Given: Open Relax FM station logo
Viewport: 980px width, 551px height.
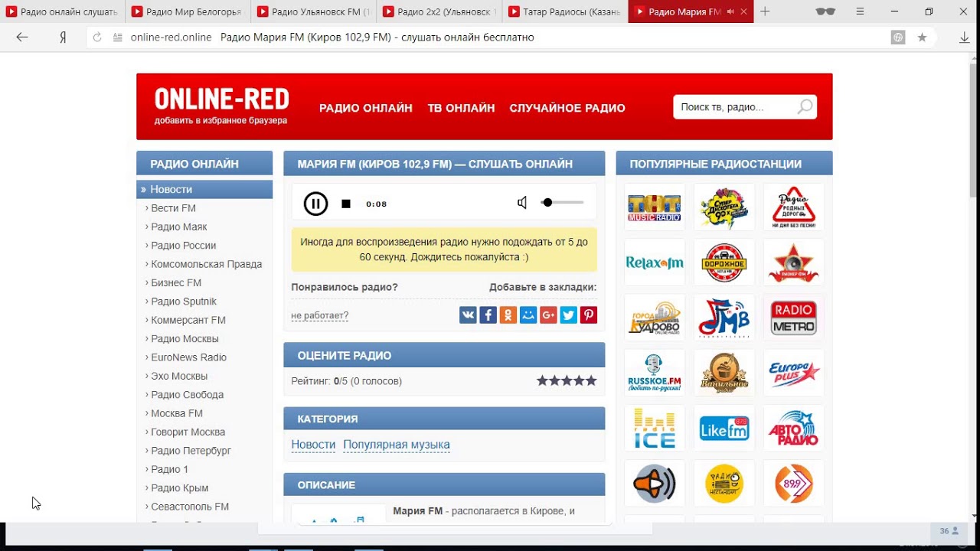Looking at the screenshot, I should click(x=655, y=262).
